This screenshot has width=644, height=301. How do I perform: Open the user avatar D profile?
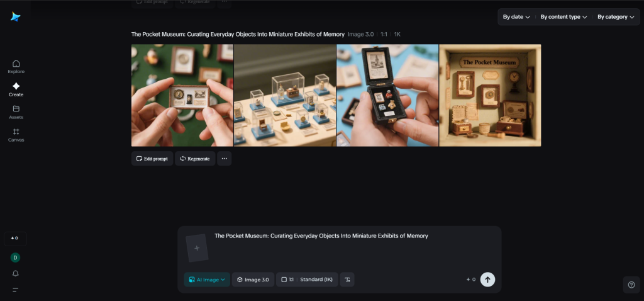click(x=15, y=258)
